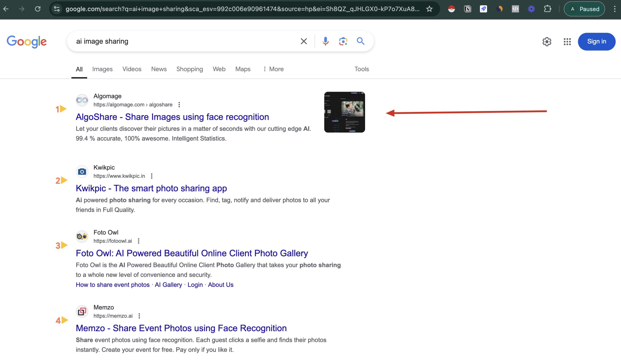Open the Notion extension icon
This screenshot has width=621, height=364.
pos(467,9)
